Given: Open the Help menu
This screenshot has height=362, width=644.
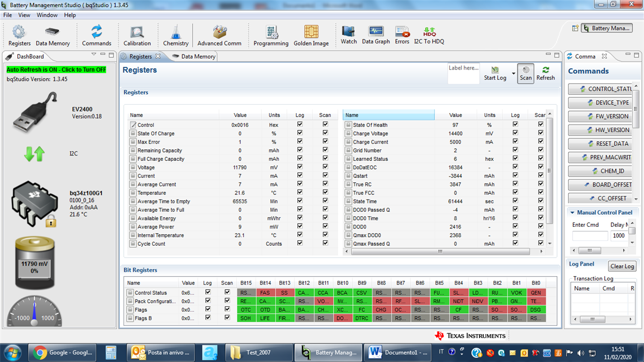Looking at the screenshot, I should (x=70, y=15).
